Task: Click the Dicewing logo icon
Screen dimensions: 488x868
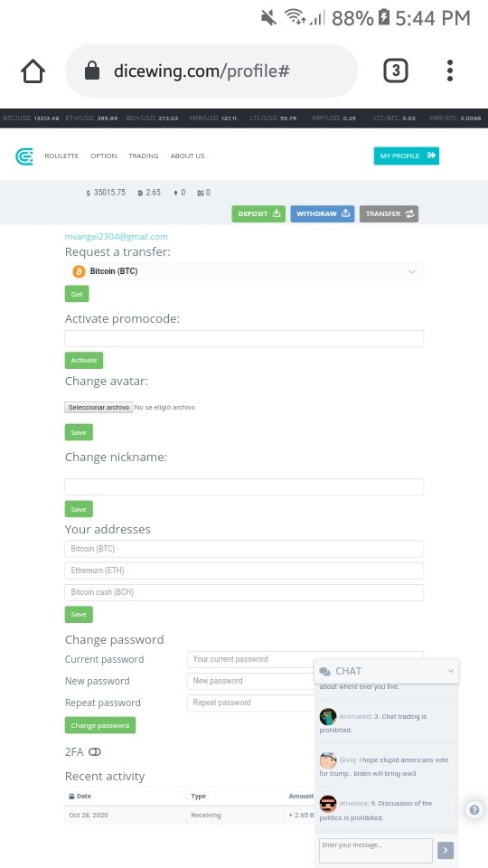Action: pos(23,156)
